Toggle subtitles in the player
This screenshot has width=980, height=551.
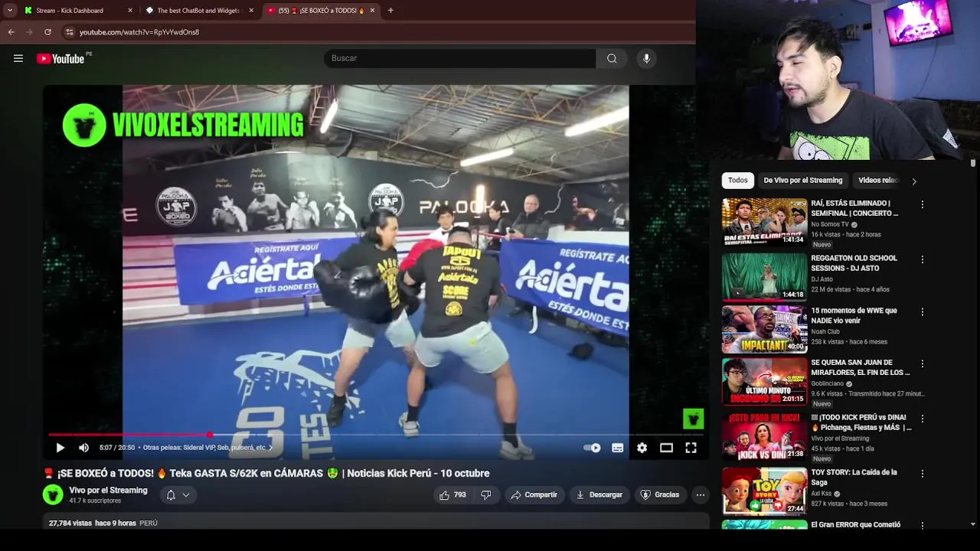click(x=618, y=448)
